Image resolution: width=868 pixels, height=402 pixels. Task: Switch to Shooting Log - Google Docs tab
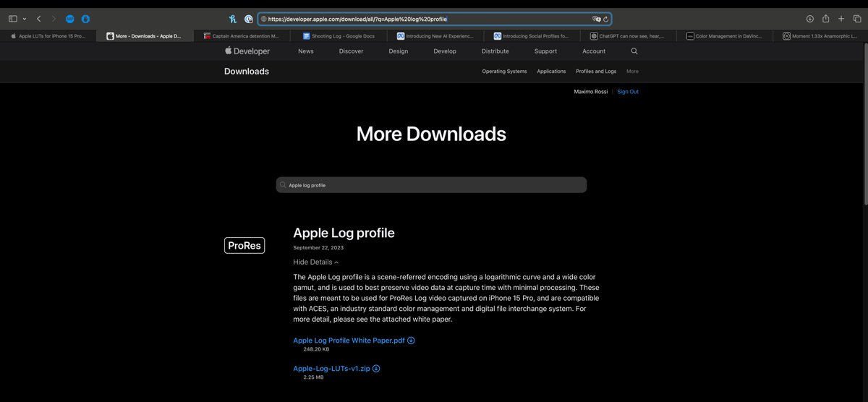[338, 35]
